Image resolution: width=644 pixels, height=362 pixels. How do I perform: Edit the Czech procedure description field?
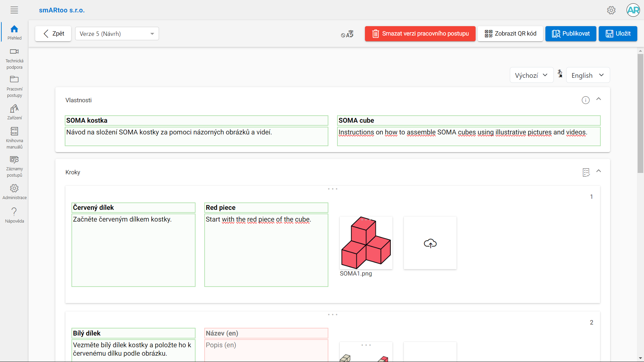click(x=196, y=136)
